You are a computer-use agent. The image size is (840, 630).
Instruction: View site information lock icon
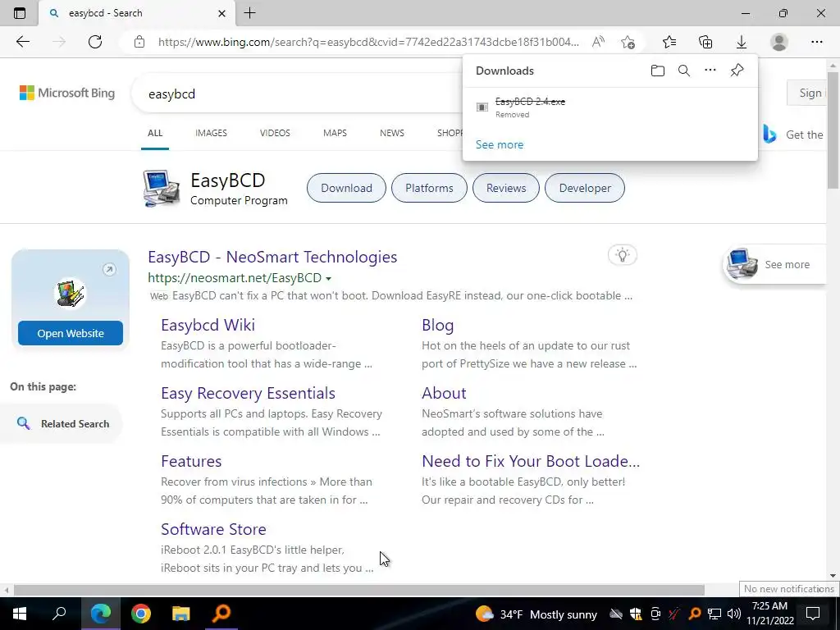coord(139,42)
